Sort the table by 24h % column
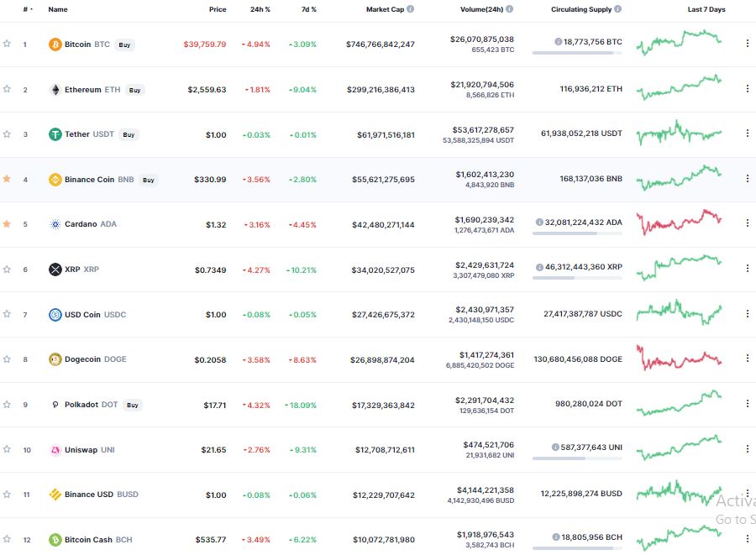756x555 pixels. (260, 9)
